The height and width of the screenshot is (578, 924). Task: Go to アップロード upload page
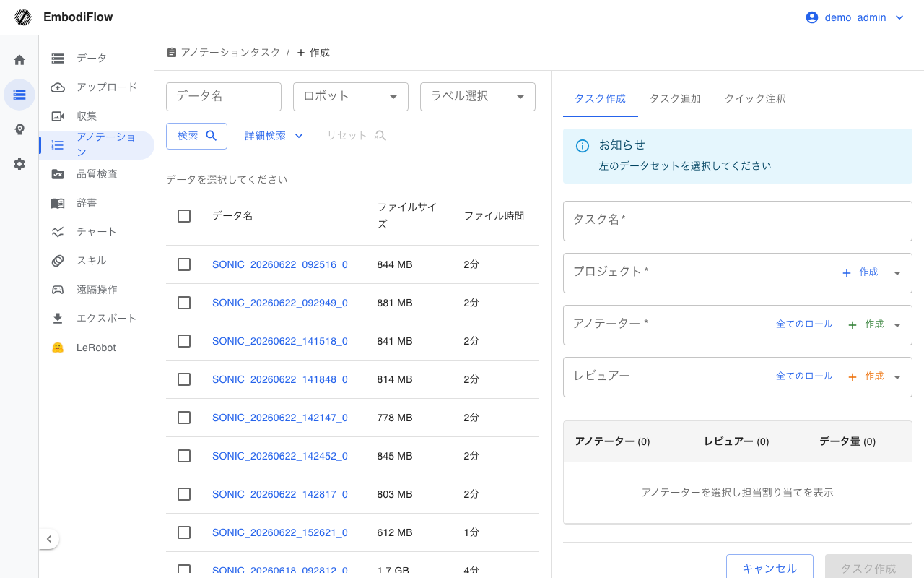(x=97, y=87)
